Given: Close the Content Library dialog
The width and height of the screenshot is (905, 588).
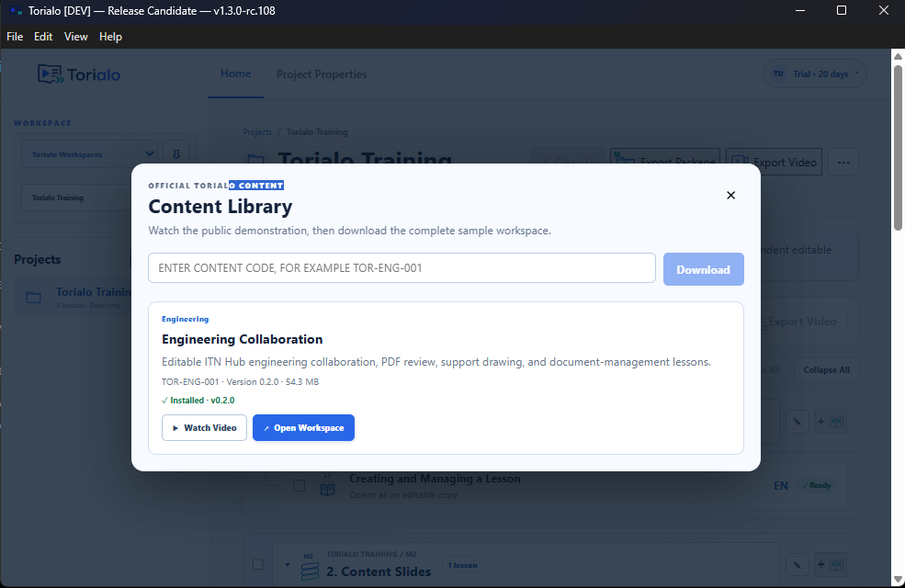Looking at the screenshot, I should (x=730, y=195).
